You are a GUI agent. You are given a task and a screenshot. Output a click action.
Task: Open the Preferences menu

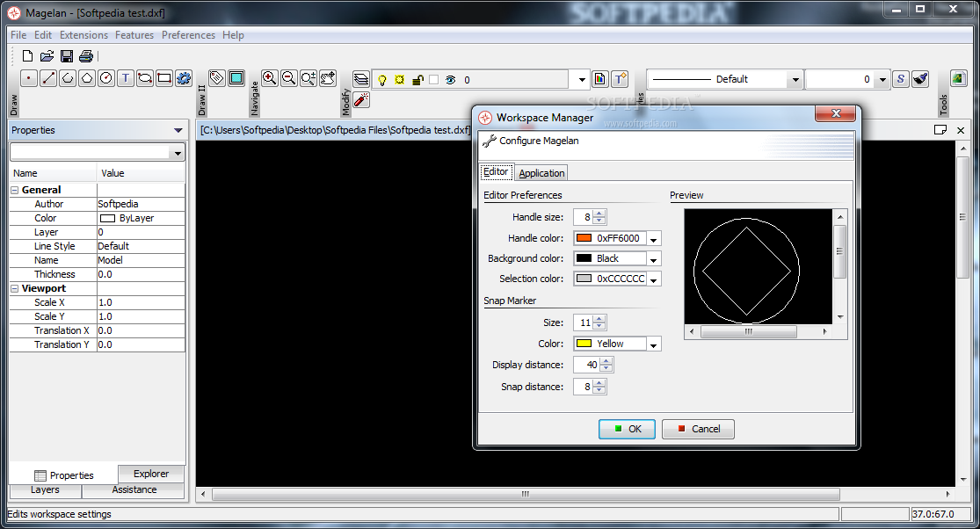[x=188, y=35]
